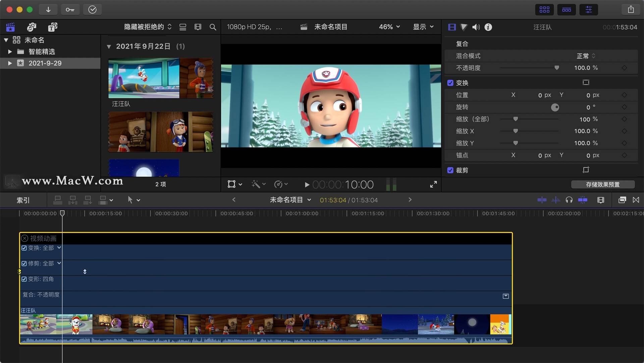
Task: Collapse the 未命名 library tree
Action: 6,40
